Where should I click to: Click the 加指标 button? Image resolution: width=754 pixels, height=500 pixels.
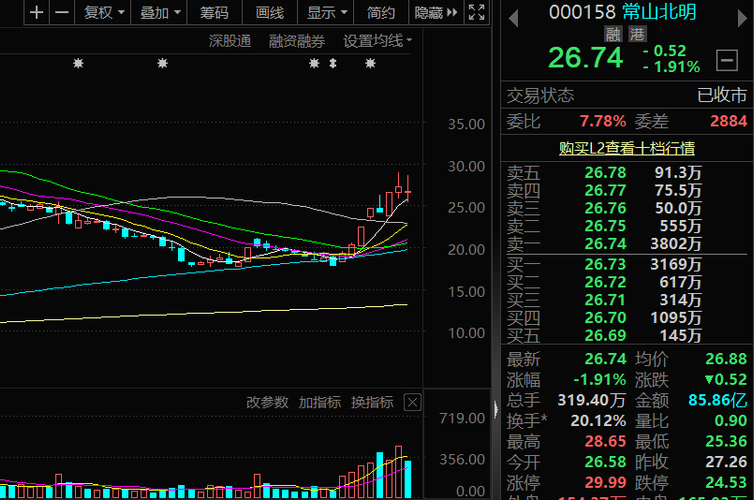point(319,402)
